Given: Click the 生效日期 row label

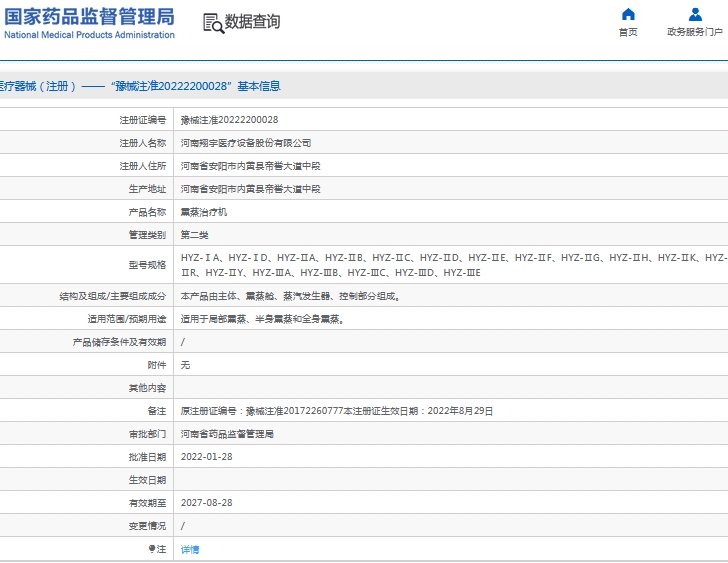Looking at the screenshot, I should (147, 480).
